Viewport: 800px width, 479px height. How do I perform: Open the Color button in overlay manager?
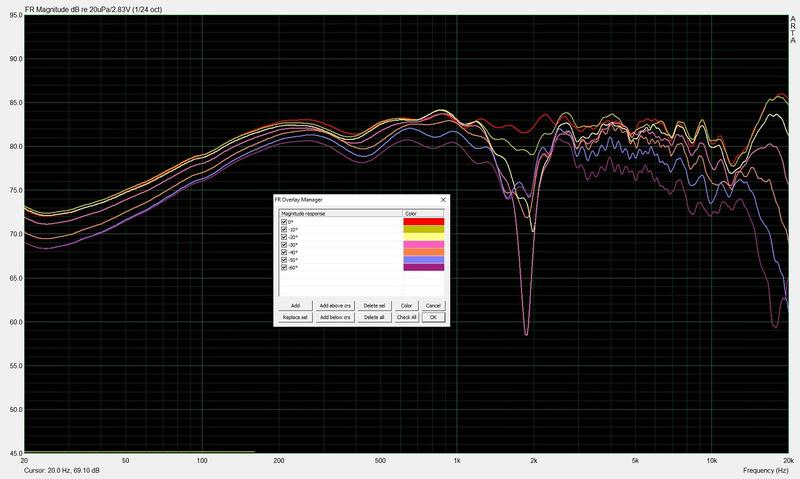[x=407, y=305]
